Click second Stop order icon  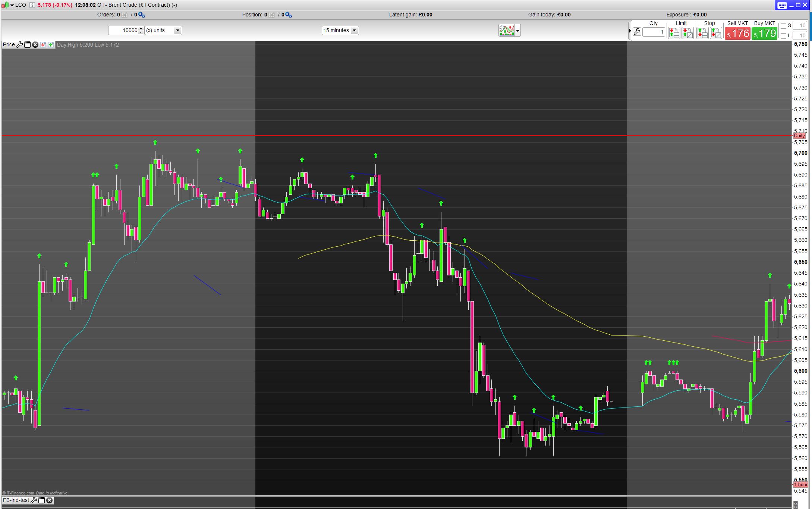coord(716,33)
